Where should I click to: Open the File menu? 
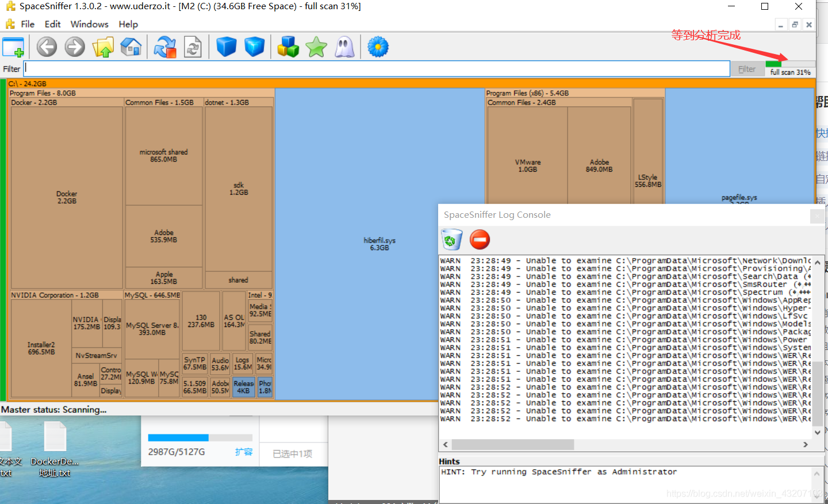[x=27, y=24]
